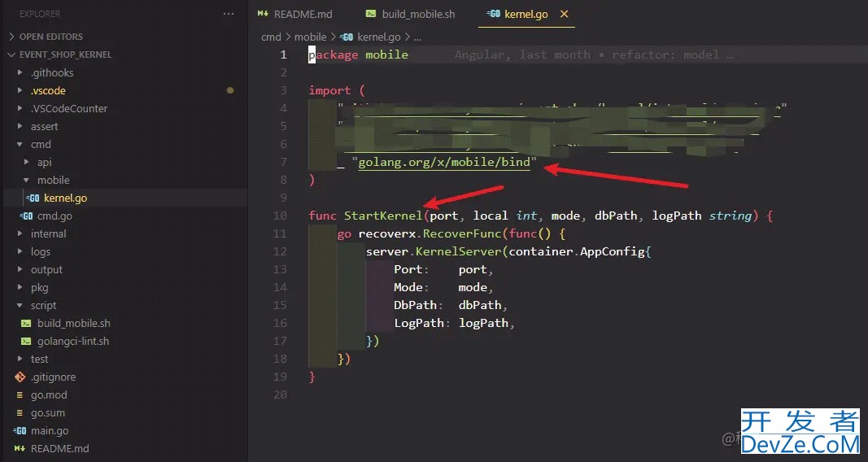Click the Go icon on kernel.go tab

[493, 14]
